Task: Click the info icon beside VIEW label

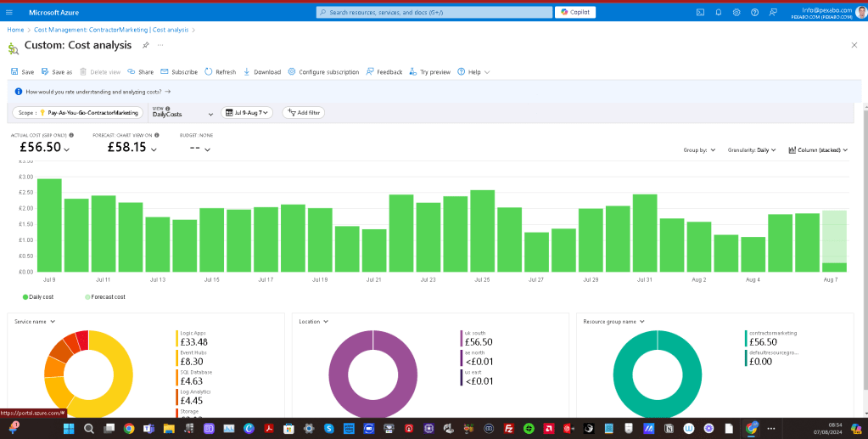Action: click(168, 109)
